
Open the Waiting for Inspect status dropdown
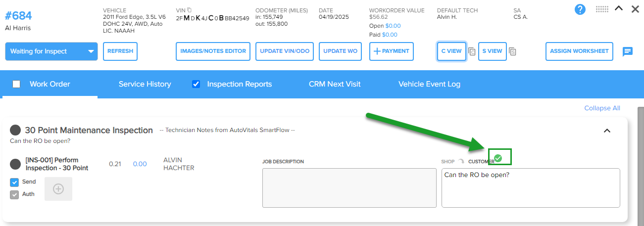pos(51,51)
